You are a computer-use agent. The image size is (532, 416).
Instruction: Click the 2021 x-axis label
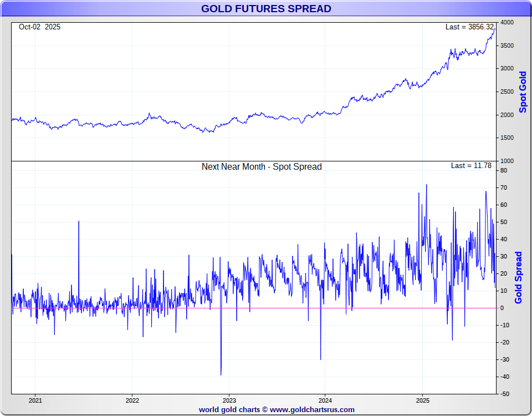(x=35, y=400)
